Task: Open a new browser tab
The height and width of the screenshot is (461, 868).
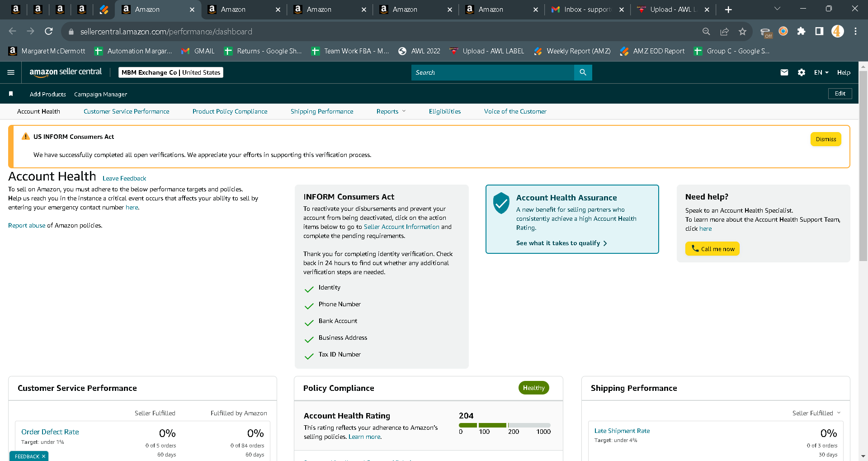Action: pyautogui.click(x=728, y=10)
